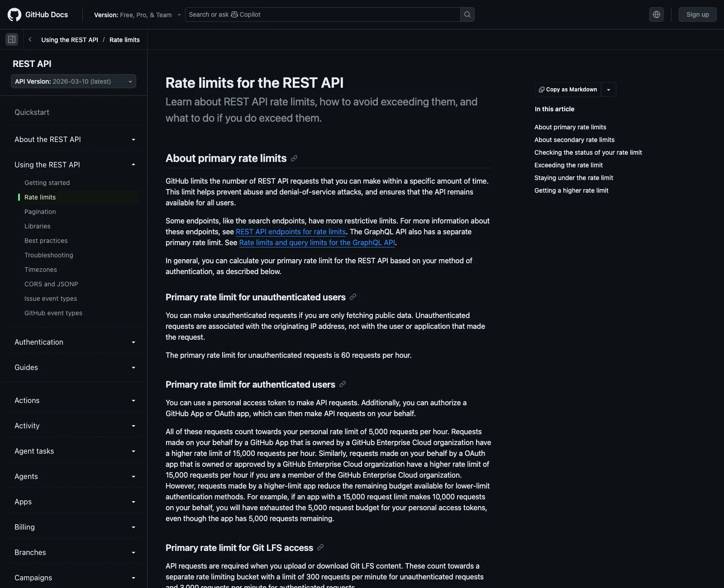724x588 pixels.
Task: Click Using the REST API breadcrumb
Action: click(70, 40)
